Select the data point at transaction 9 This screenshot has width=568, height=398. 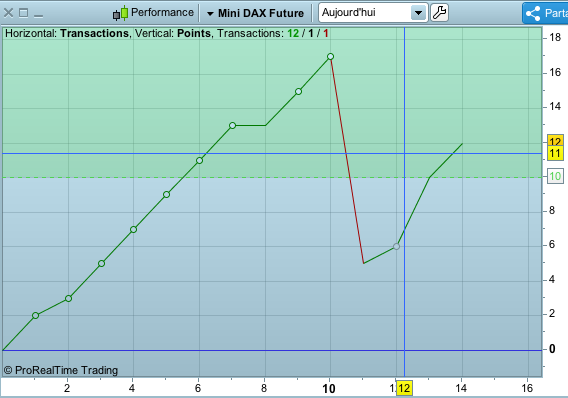point(298,92)
